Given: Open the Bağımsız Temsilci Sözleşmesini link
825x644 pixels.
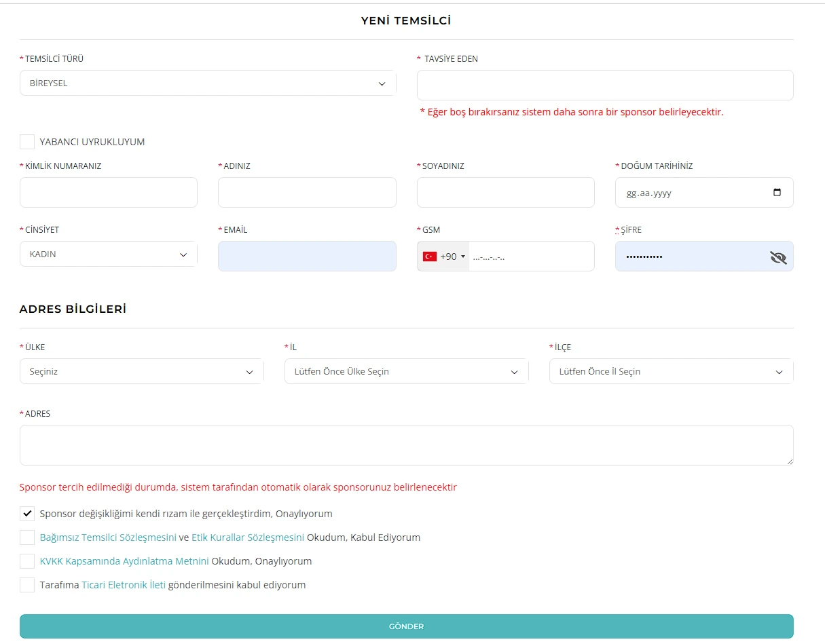Looking at the screenshot, I should pyautogui.click(x=108, y=537).
